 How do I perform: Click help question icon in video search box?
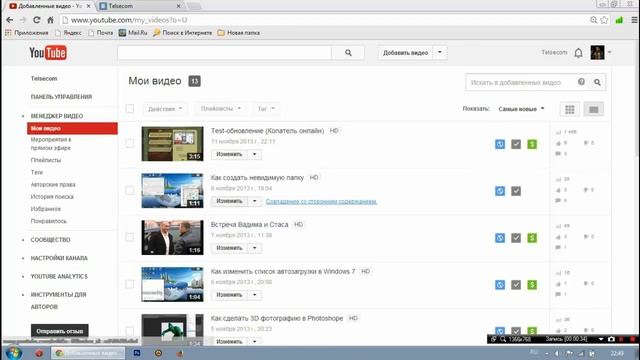(581, 82)
